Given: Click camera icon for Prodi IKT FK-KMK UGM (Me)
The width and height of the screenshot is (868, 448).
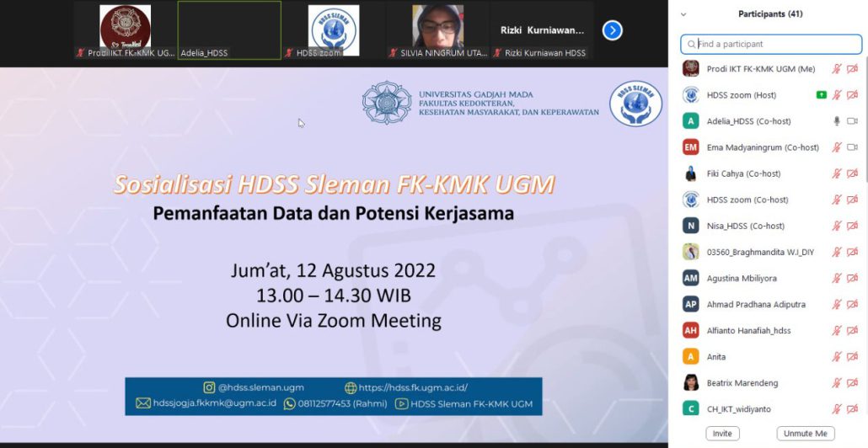Looking at the screenshot, I should click(852, 68).
